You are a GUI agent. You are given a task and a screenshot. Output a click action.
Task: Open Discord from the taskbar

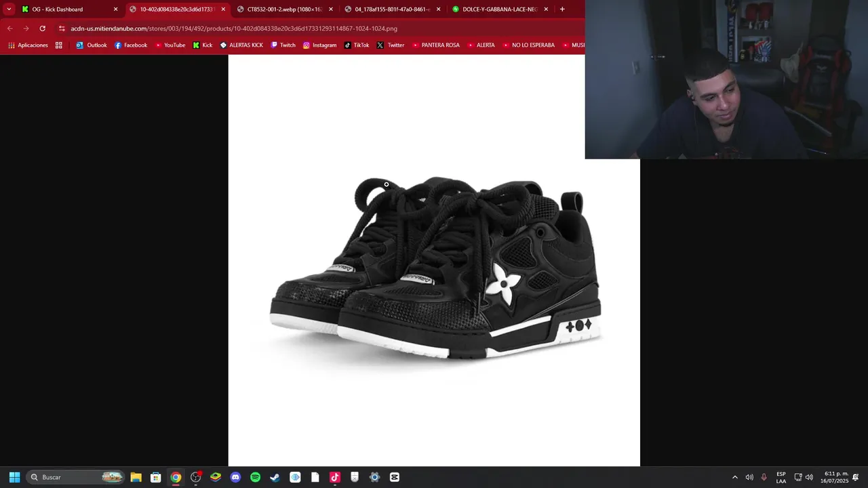(235, 477)
